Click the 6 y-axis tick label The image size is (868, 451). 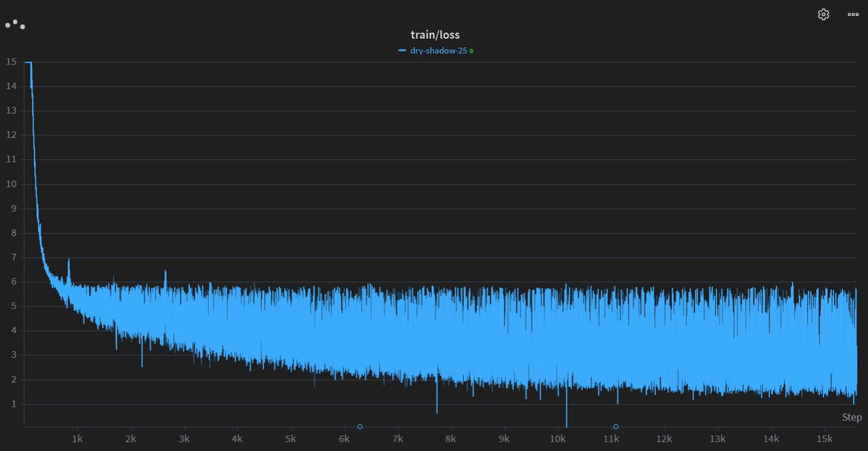[14, 282]
